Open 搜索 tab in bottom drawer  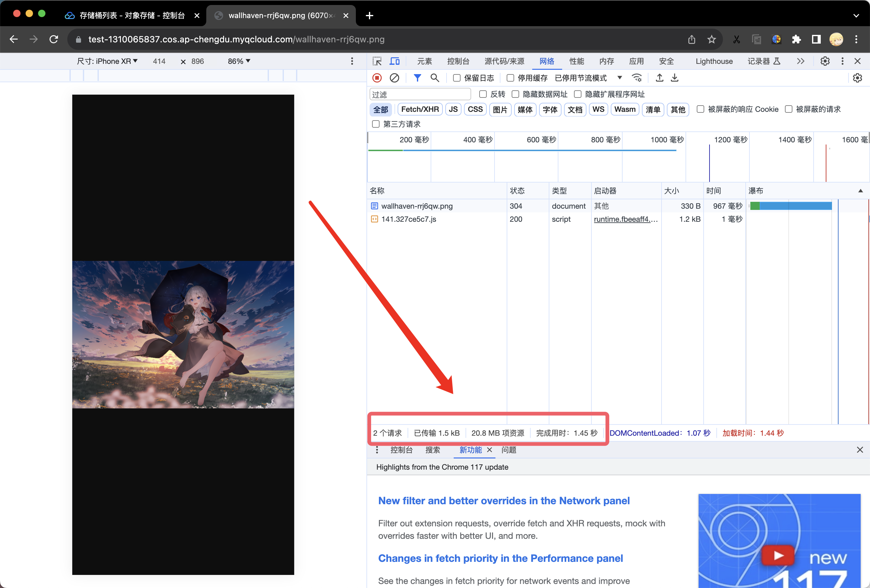pos(433,450)
